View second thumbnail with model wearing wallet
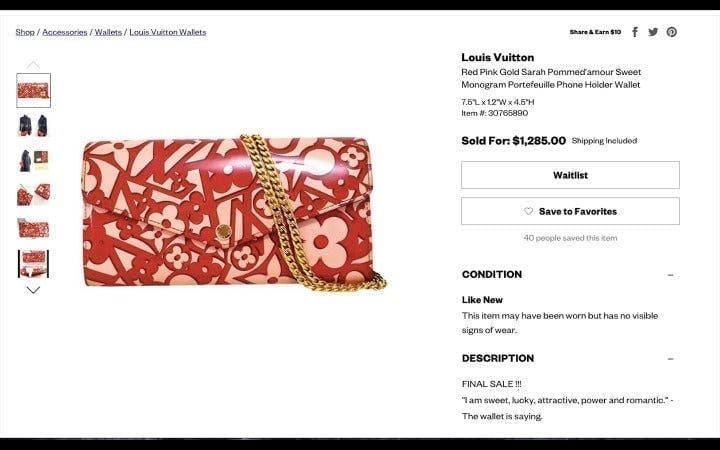 click(34, 125)
